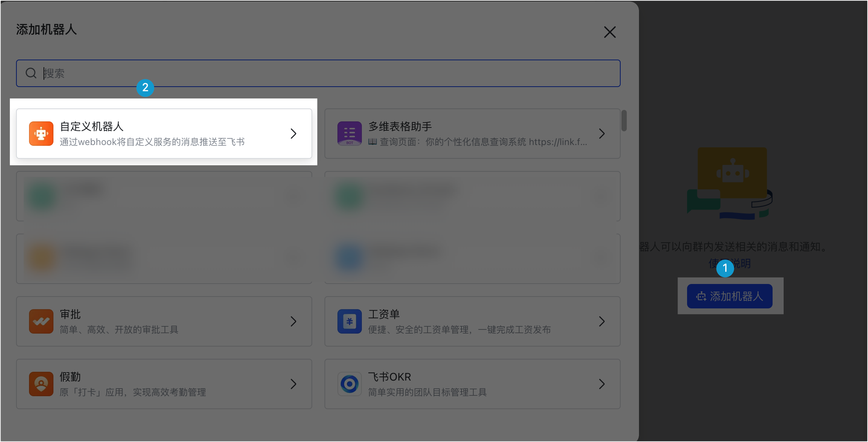Click the 审批 app icon
The height and width of the screenshot is (442, 868).
click(x=41, y=321)
